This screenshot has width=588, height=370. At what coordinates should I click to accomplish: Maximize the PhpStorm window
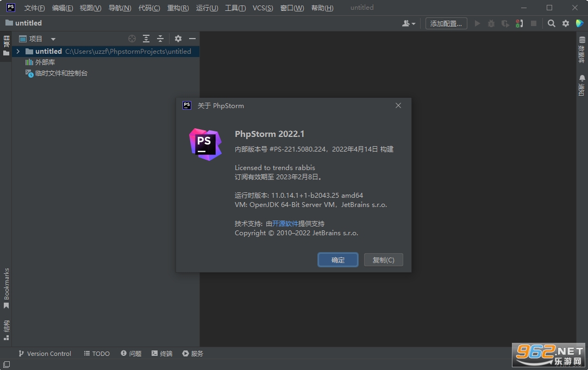click(549, 8)
